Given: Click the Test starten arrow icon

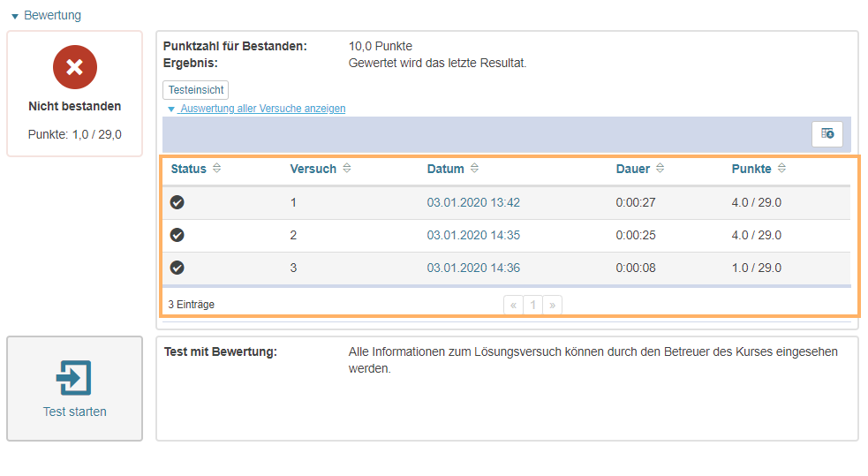Looking at the screenshot, I should (73, 378).
